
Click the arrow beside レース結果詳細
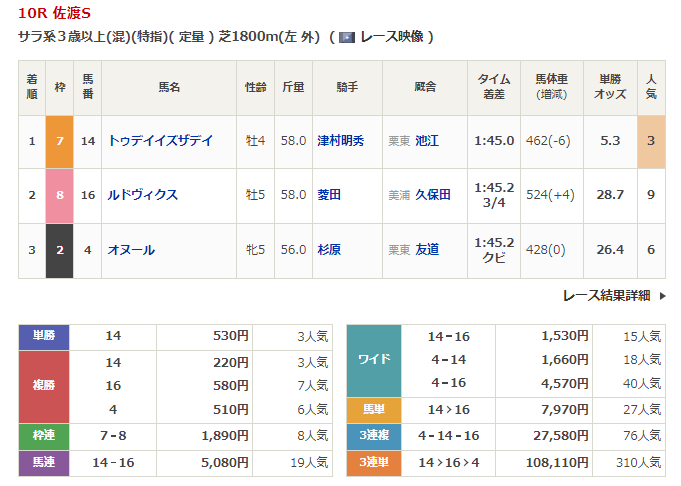(x=661, y=295)
